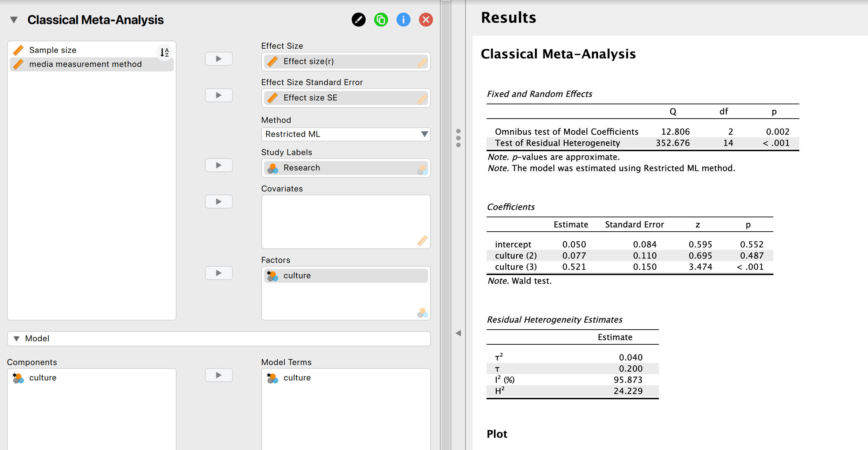Click the scale icon in Effect Size field
Viewport: 868px width, 450px height.
tap(422, 63)
